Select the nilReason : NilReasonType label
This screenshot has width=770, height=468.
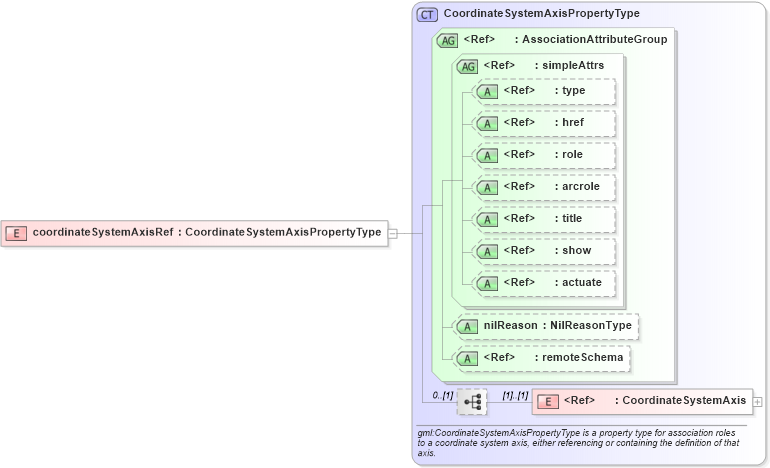(x=557, y=325)
